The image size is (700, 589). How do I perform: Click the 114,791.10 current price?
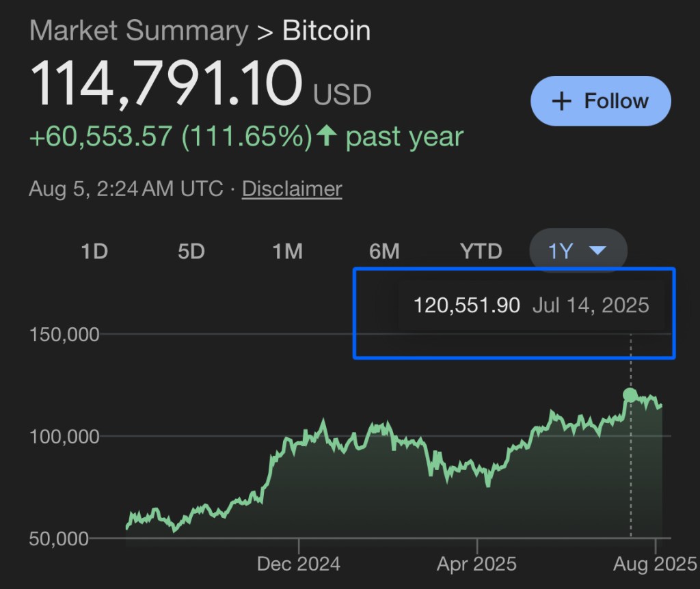(166, 84)
